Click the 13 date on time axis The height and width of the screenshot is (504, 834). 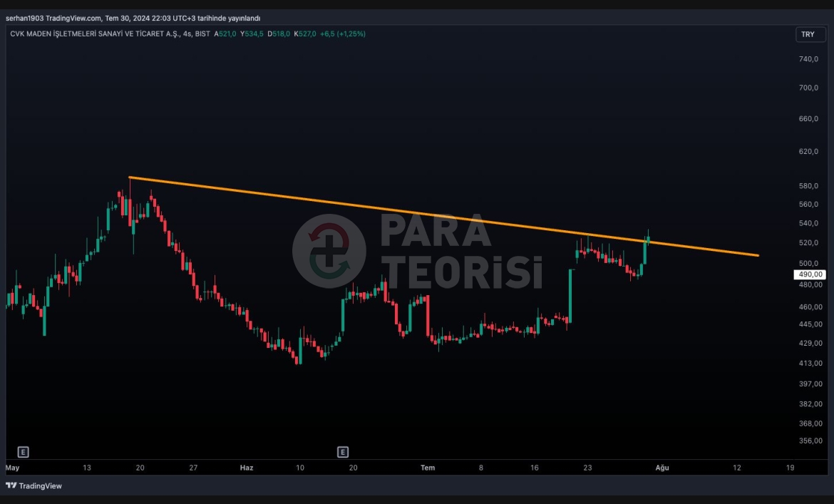point(87,468)
